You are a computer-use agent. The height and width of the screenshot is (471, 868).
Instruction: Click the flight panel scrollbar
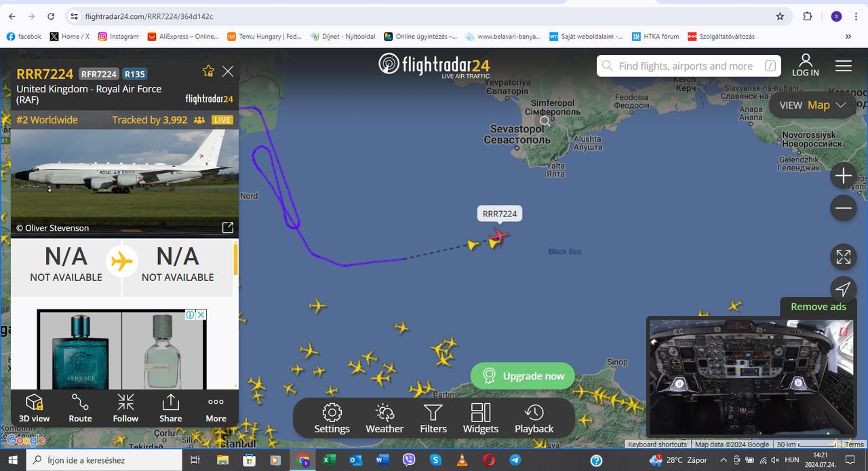pyautogui.click(x=236, y=259)
